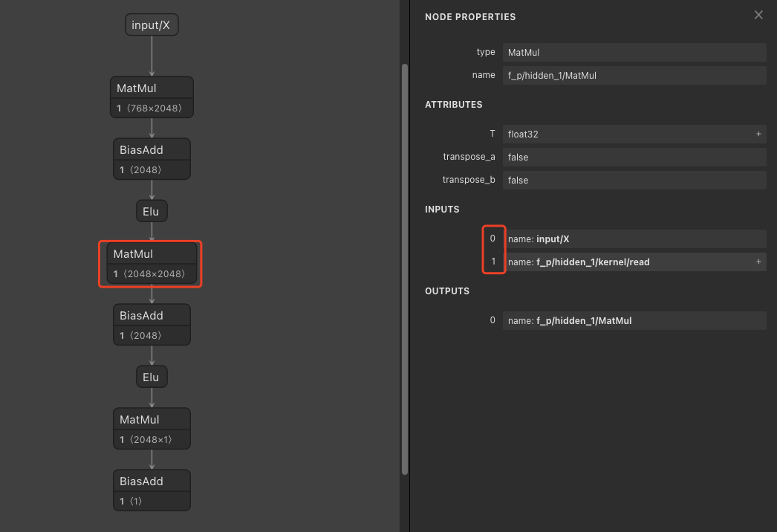Select the BiasAdd (2048) node below the selection
The height and width of the screenshot is (532, 777).
coord(152,325)
